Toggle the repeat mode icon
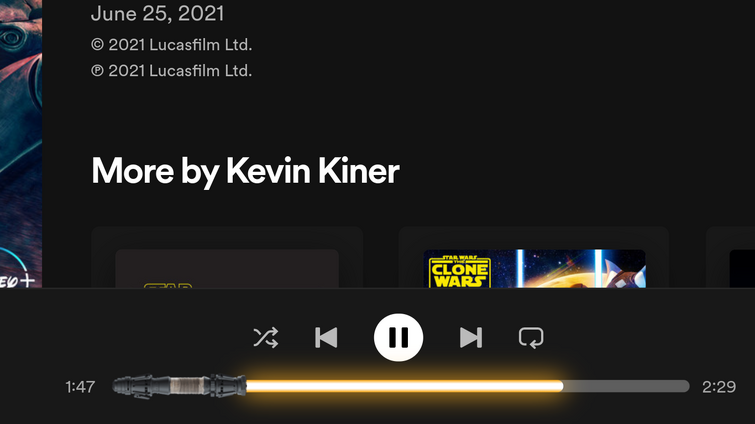This screenshot has width=755, height=424. (531, 337)
